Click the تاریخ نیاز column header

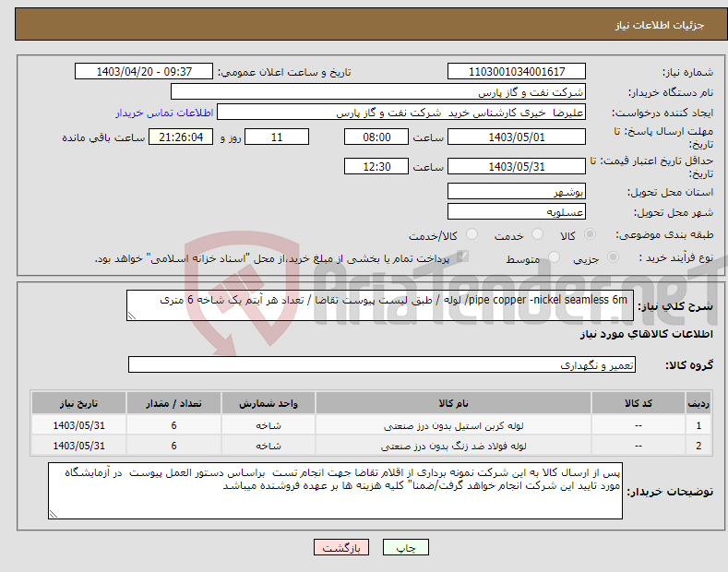click(78, 403)
